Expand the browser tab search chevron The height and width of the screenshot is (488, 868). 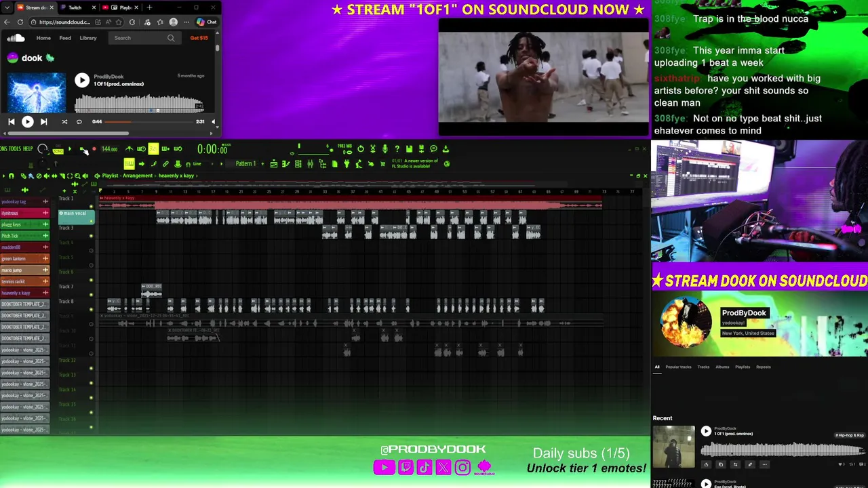[x=7, y=7]
